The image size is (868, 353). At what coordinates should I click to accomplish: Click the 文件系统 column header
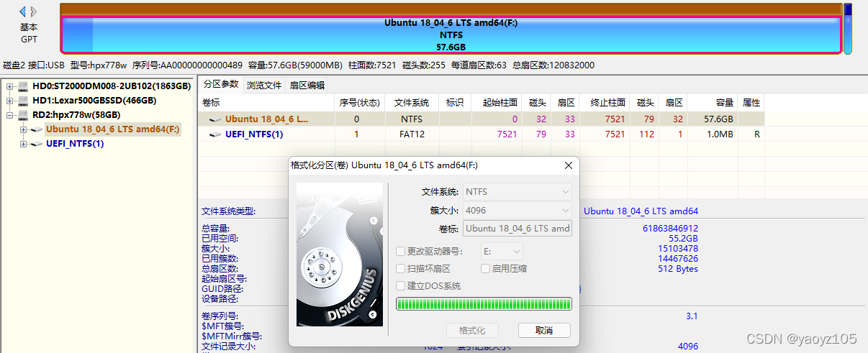point(412,103)
